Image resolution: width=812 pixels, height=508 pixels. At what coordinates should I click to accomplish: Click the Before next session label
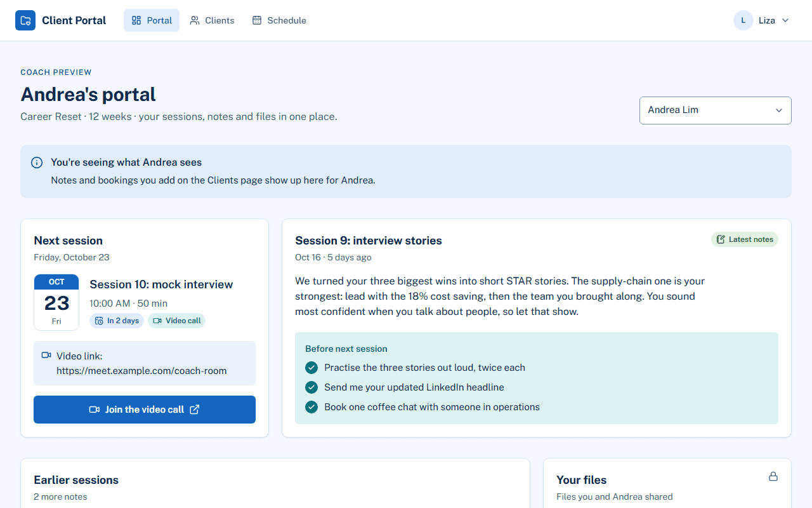click(346, 349)
